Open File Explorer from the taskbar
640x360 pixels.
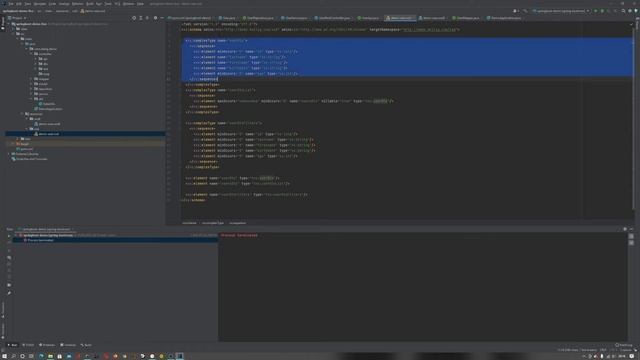[51, 356]
